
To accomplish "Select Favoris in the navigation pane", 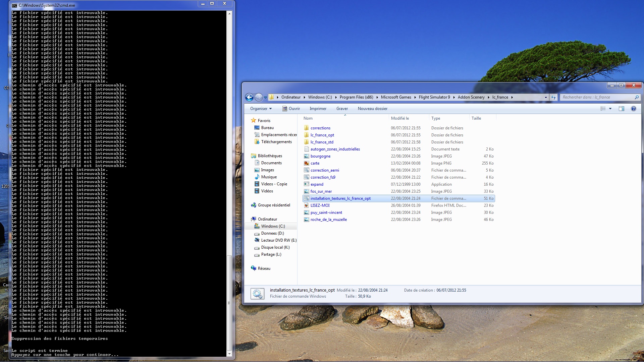I will (x=264, y=121).
